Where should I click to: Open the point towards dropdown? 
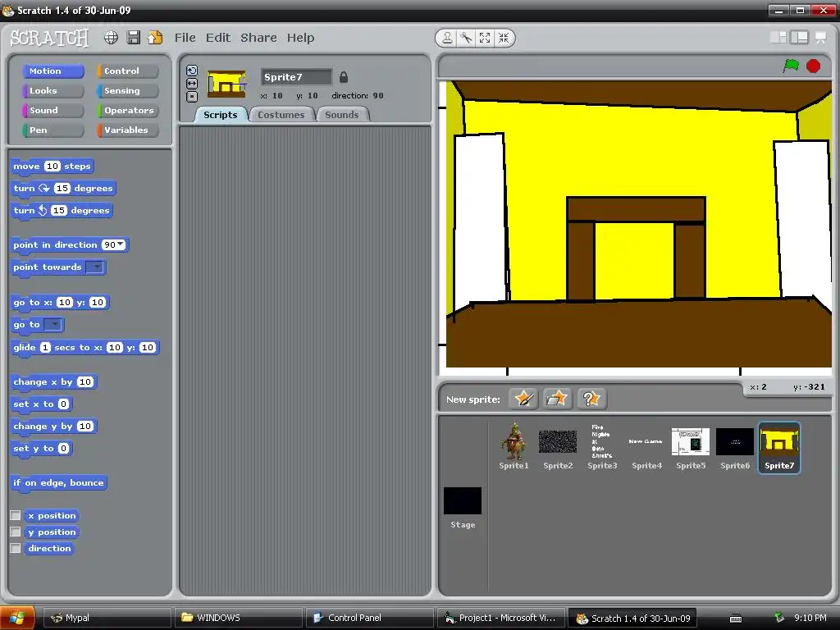(95, 267)
